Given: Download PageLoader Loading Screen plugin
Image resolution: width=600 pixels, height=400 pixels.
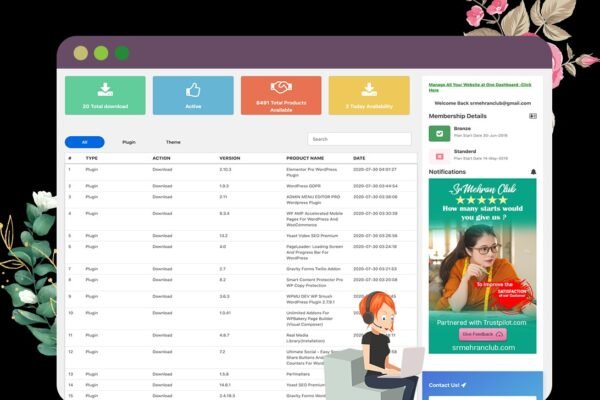Looking at the screenshot, I should click(162, 247).
